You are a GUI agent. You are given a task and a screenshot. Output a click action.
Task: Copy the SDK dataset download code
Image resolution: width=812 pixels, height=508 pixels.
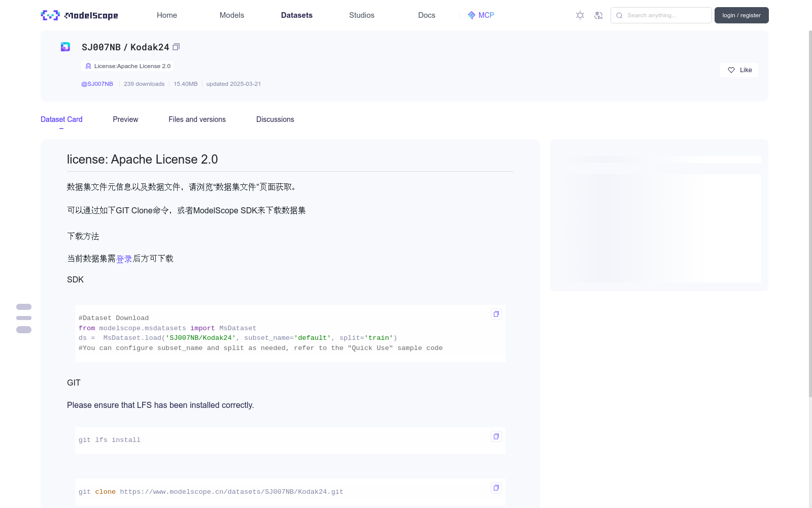point(496,314)
